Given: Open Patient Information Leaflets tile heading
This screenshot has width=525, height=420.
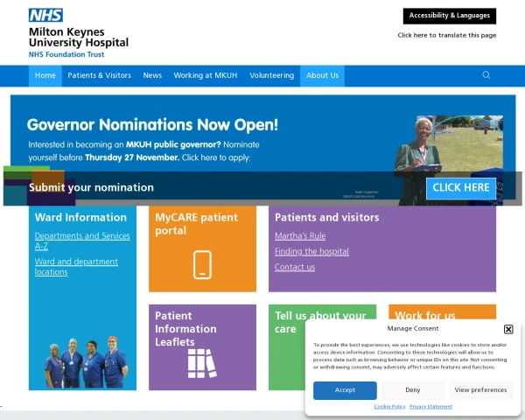Looking at the screenshot, I should pyautogui.click(x=185, y=329).
